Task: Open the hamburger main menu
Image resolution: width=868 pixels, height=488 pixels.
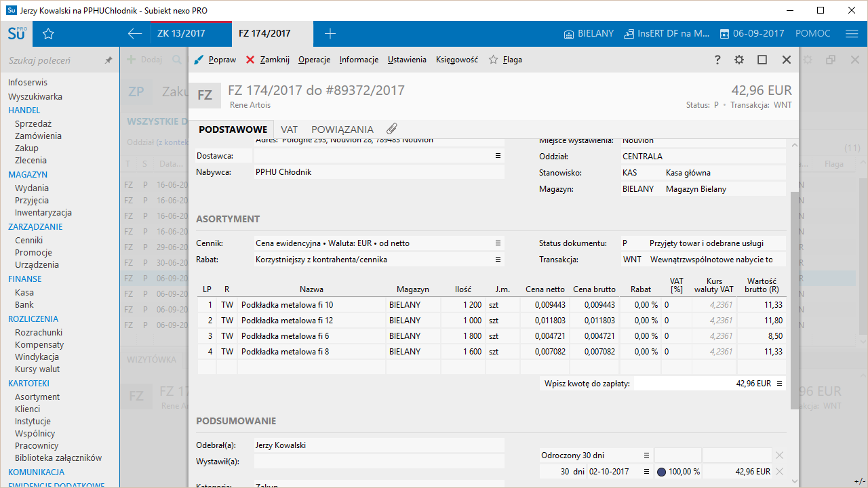Action: coord(852,34)
